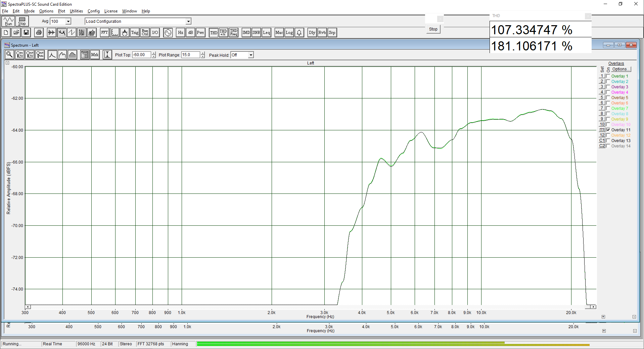Open the File menu

pyautogui.click(x=5, y=11)
